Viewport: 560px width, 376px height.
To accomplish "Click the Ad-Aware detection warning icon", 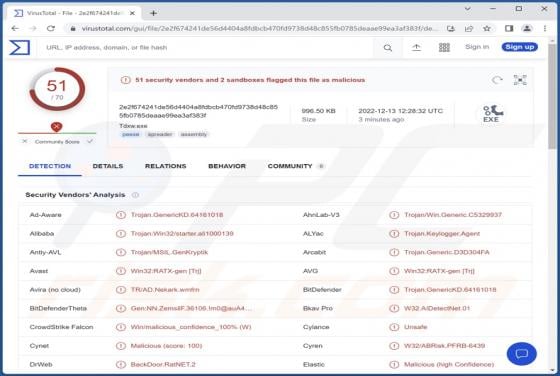I will (x=121, y=215).
